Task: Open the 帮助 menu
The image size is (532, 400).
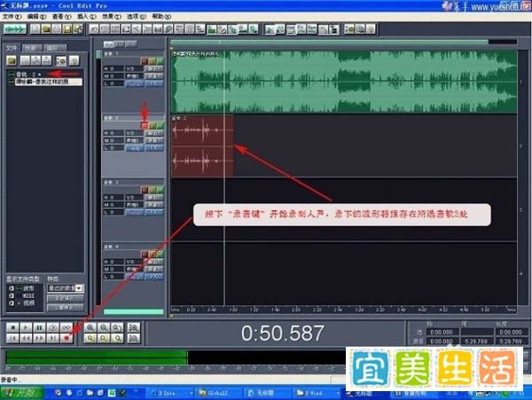Action: 161,16
